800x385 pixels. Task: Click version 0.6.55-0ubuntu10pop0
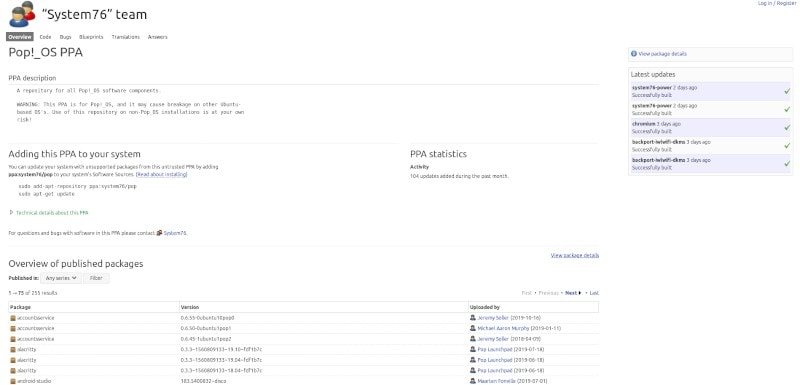click(x=207, y=318)
